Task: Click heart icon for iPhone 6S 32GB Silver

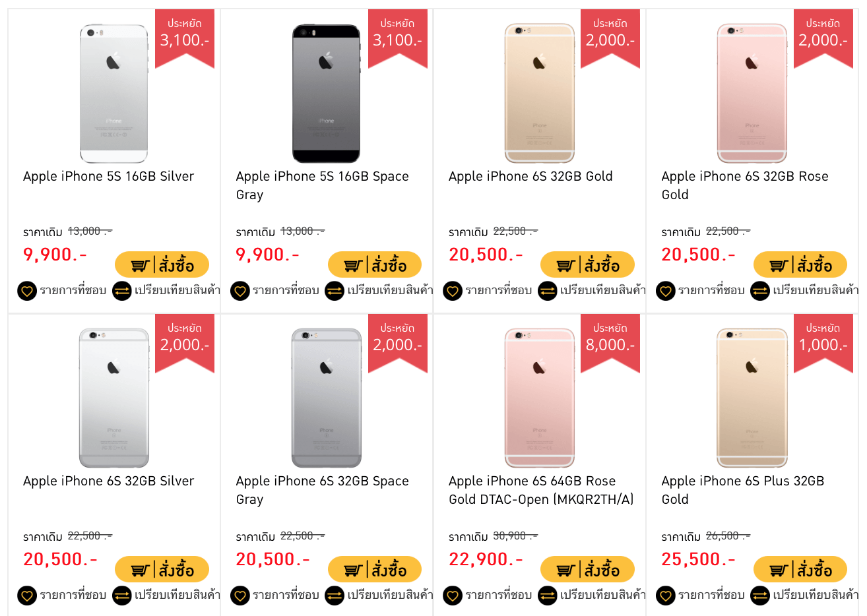Action: (x=27, y=596)
